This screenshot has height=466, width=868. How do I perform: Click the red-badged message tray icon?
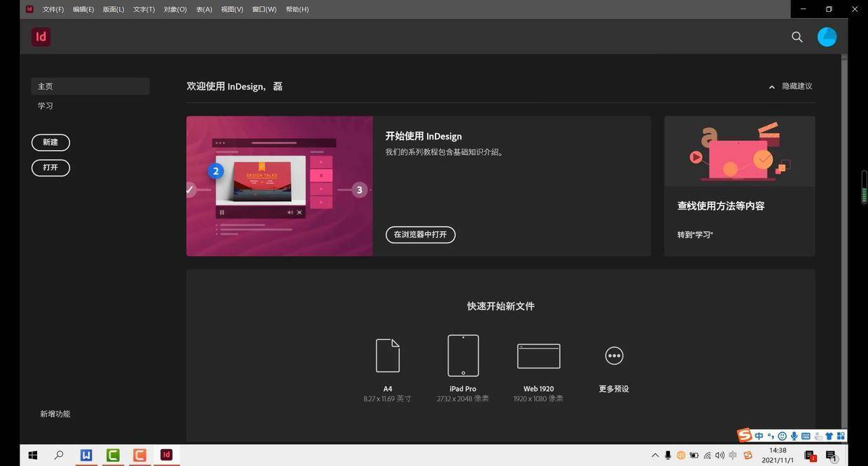811,455
